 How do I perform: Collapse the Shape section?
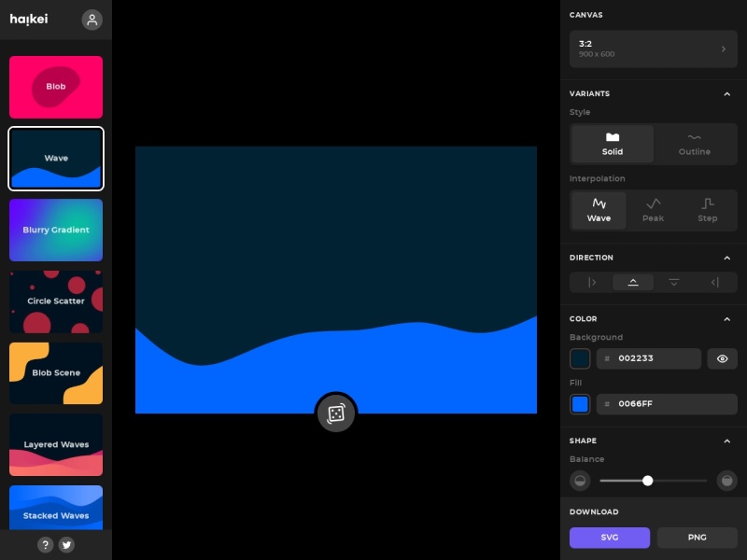click(727, 441)
